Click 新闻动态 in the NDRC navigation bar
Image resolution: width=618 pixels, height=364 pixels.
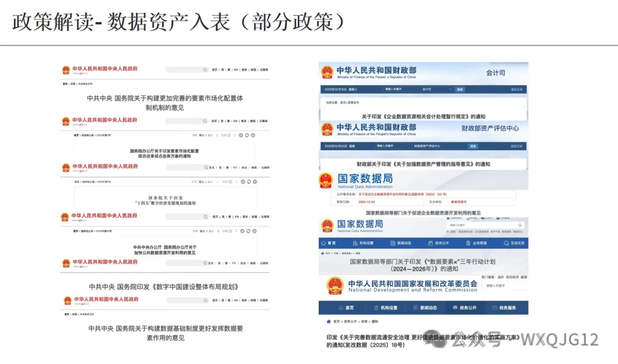tap(425, 307)
